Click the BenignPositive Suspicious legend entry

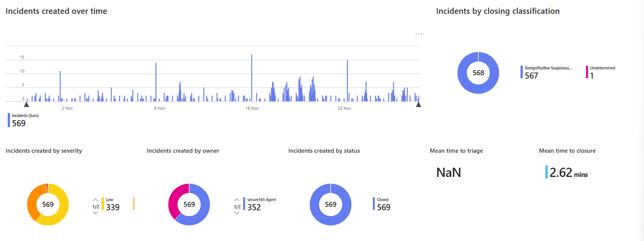(x=547, y=72)
